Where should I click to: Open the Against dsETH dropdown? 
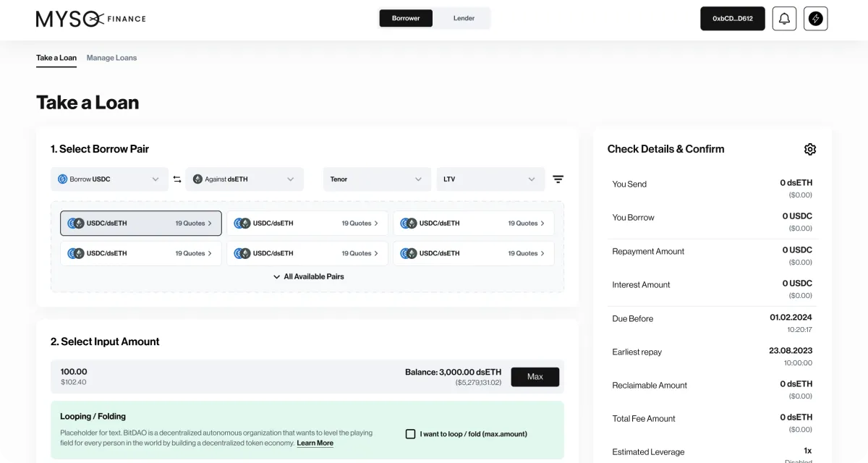(x=244, y=179)
